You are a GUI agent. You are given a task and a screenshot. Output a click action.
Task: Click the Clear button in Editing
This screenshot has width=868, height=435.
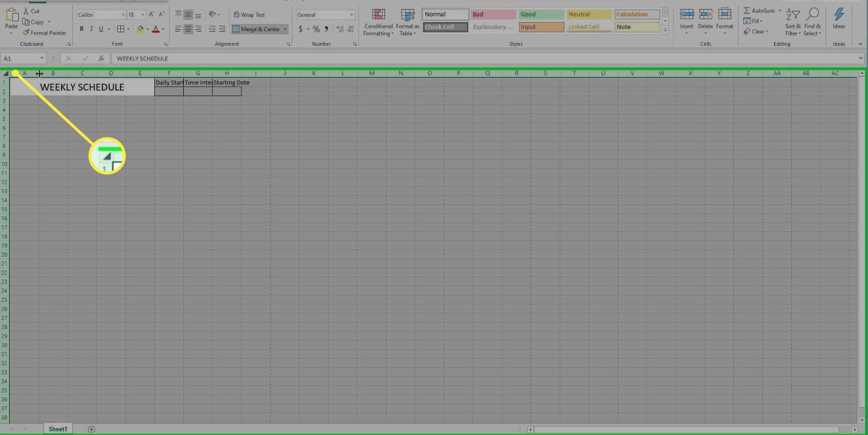tap(756, 32)
